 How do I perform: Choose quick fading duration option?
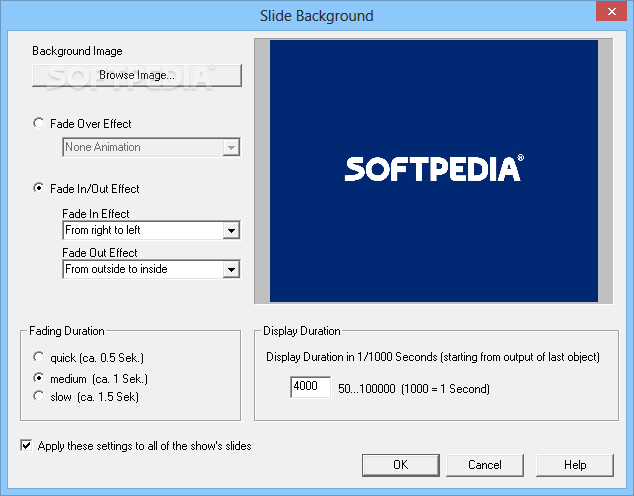[x=38, y=357]
